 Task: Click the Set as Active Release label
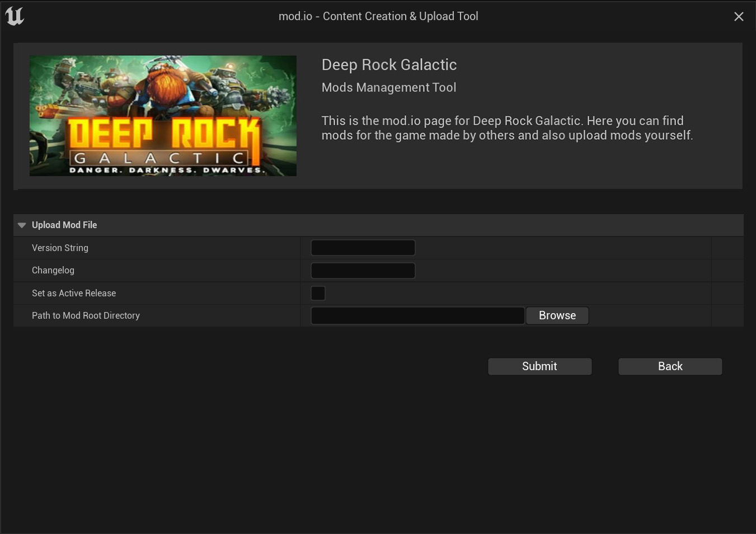click(x=74, y=293)
